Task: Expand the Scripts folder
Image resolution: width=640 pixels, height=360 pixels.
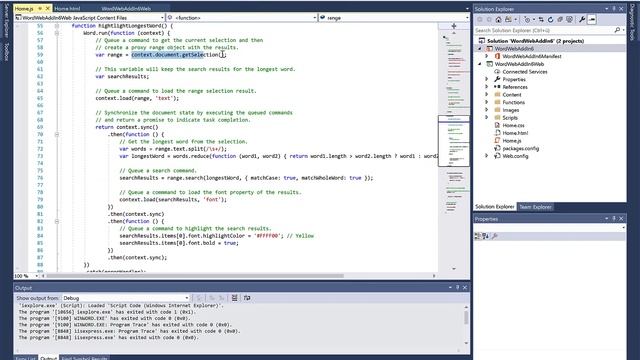Action: coord(487,118)
